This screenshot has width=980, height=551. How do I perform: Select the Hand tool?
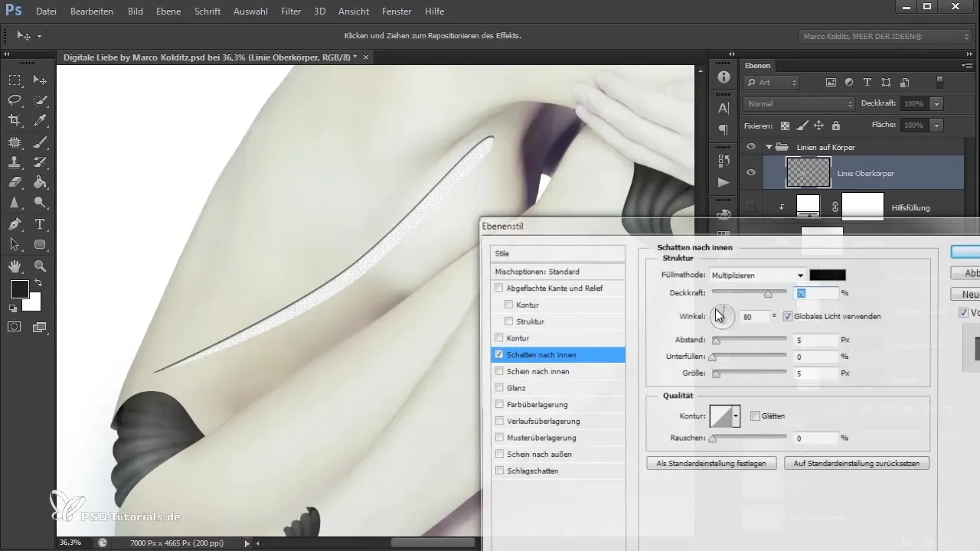(15, 266)
